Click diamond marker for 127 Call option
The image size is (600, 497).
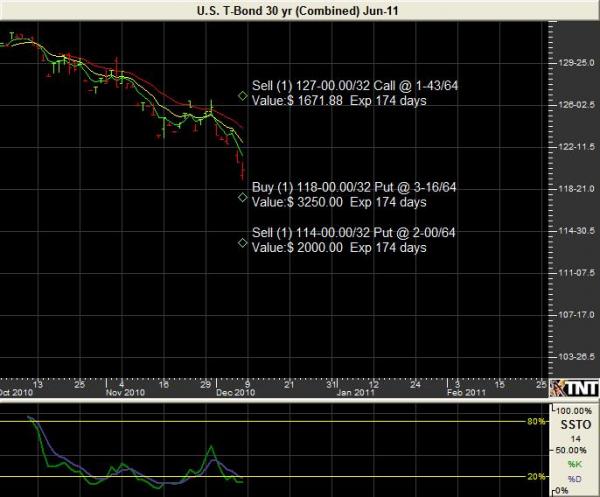click(x=243, y=96)
